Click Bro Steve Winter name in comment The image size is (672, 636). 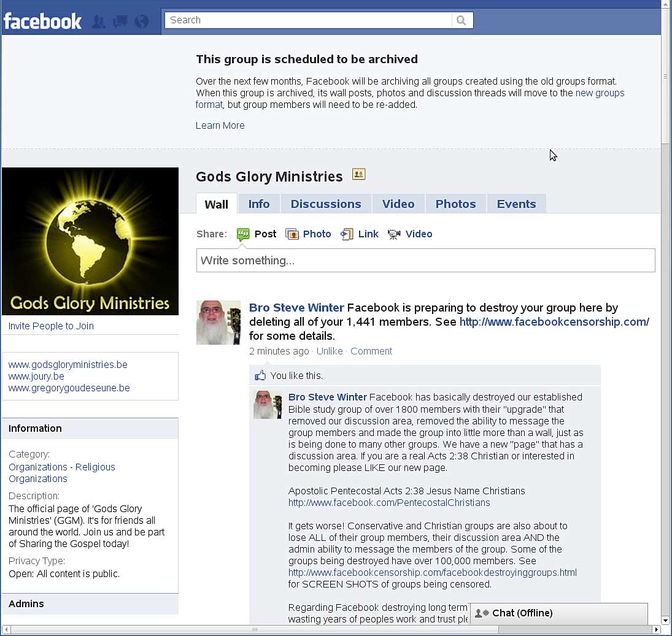[328, 397]
